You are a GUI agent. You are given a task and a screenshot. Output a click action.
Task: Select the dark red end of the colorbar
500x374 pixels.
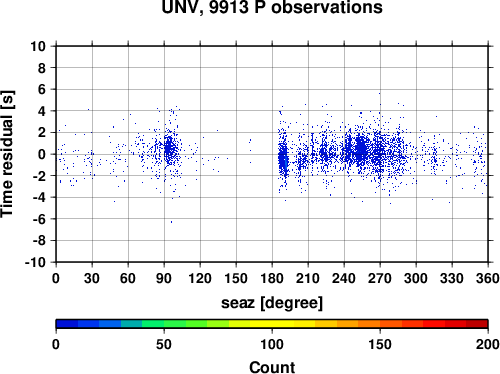477,324
